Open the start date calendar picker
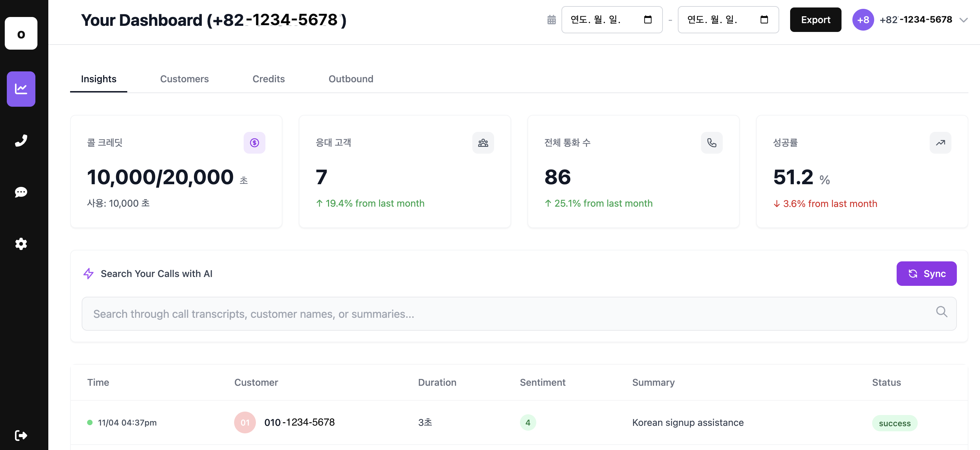980x450 pixels. (648, 20)
